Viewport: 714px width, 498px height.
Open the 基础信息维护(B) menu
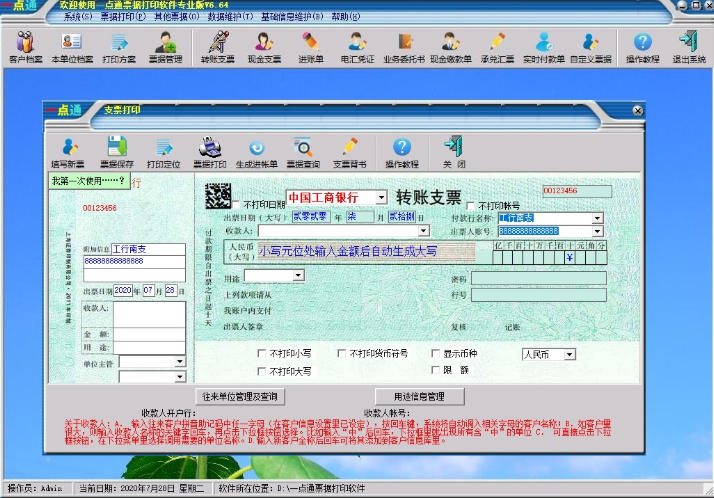click(x=292, y=17)
